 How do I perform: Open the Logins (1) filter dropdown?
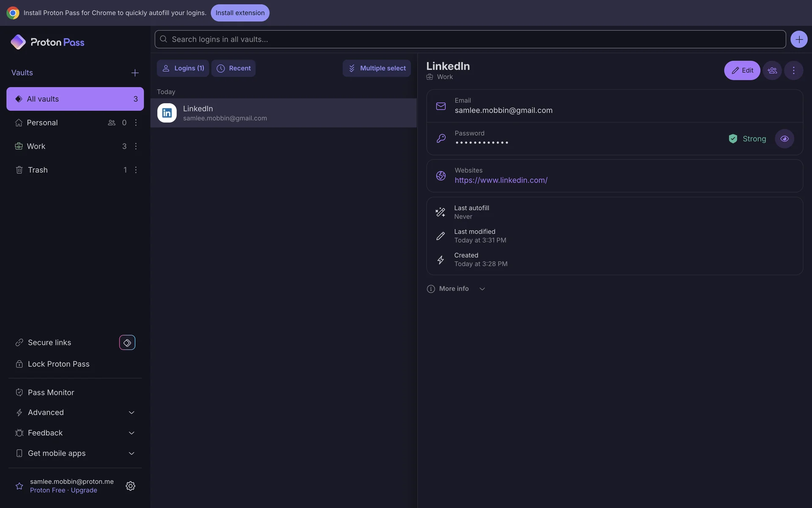pos(183,68)
